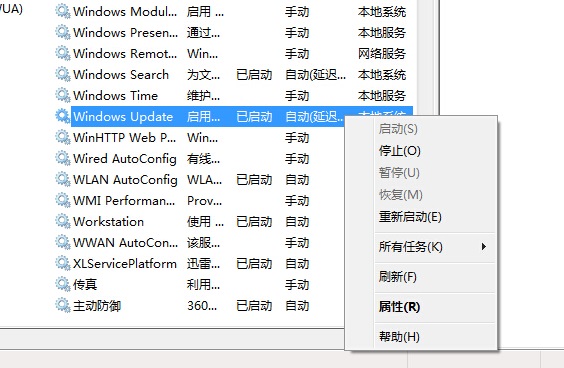Click 自动 startup type of 主动防御
This screenshot has width=564, height=368.
point(297,305)
